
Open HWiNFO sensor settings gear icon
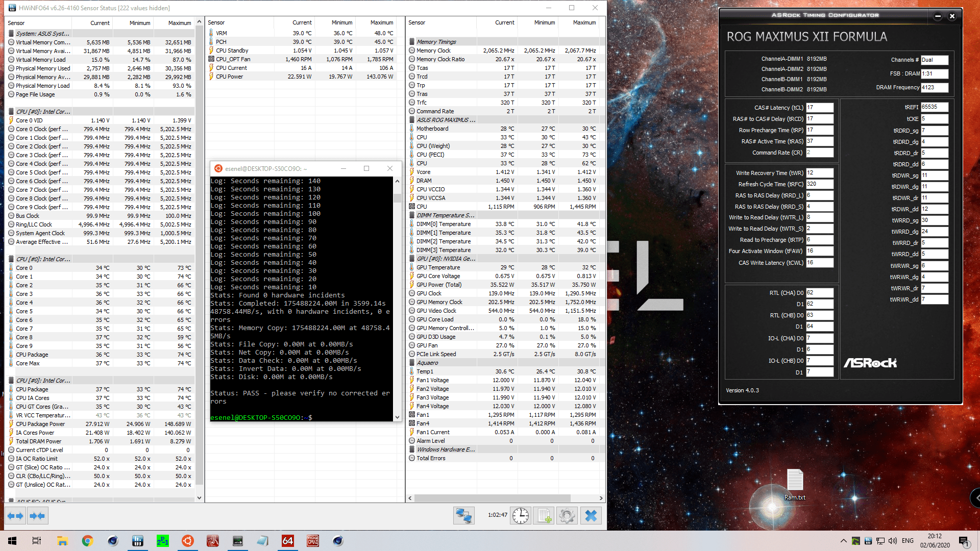(567, 516)
